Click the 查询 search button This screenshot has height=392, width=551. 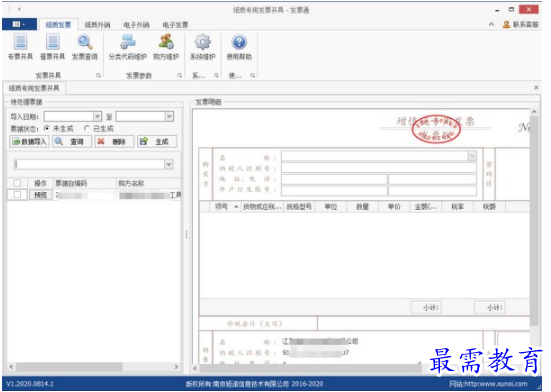coord(72,142)
